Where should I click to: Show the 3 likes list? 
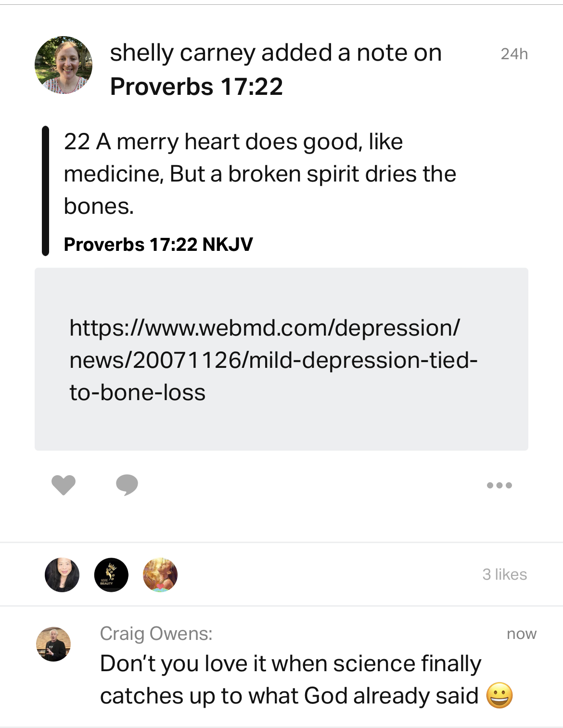(x=504, y=574)
